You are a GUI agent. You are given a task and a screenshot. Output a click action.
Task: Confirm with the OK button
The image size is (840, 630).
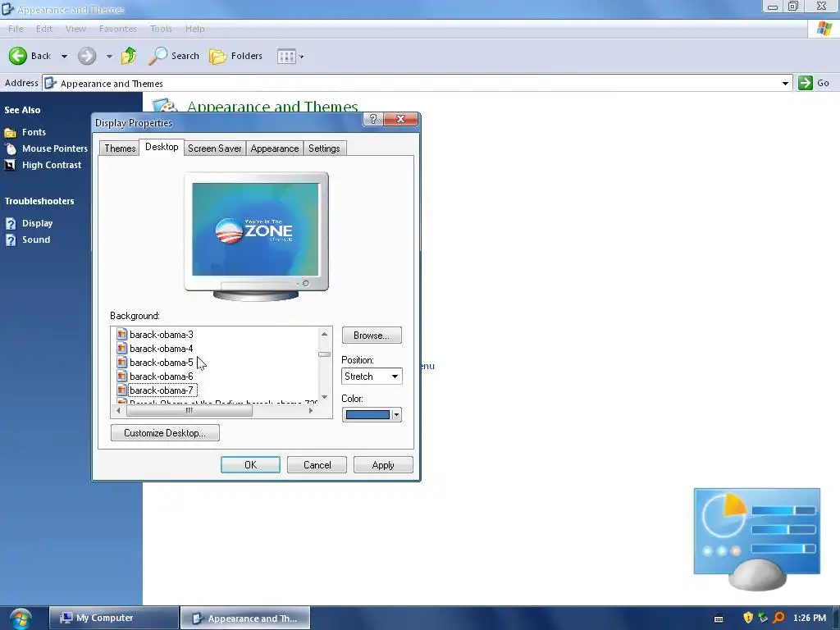250,465
